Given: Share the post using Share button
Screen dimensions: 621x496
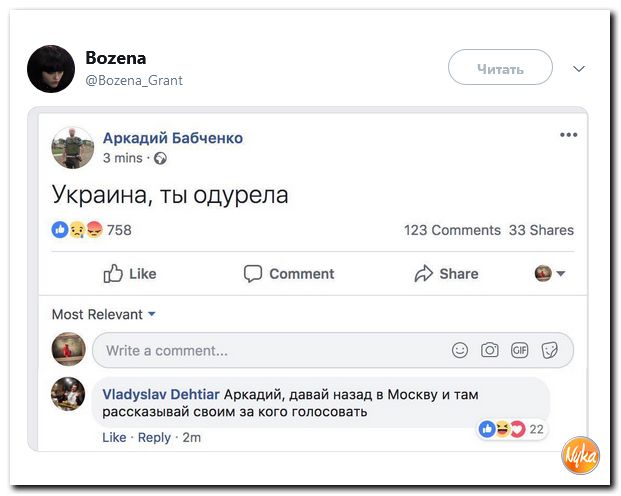Looking at the screenshot, I should tap(446, 274).
